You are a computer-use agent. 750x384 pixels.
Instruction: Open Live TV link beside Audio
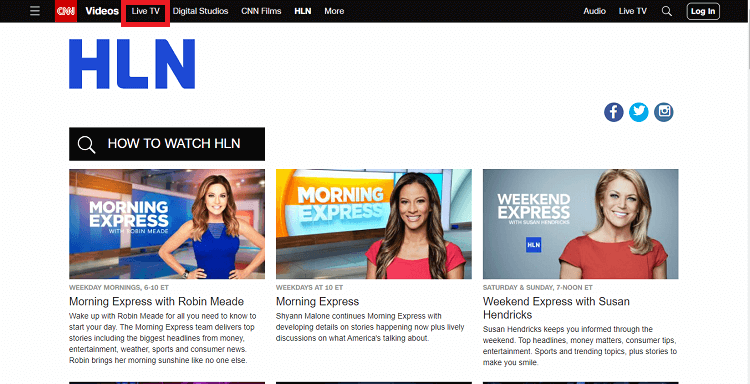click(x=632, y=11)
